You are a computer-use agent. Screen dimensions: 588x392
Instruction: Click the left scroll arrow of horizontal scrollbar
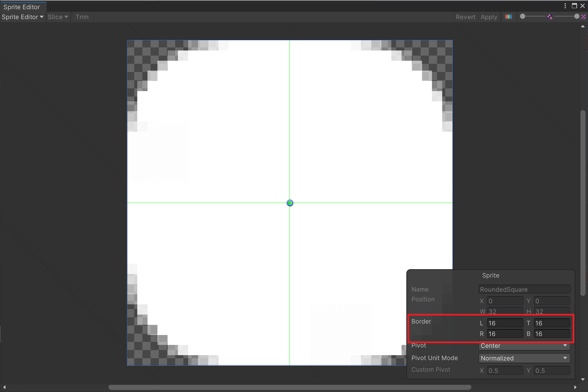4,387
